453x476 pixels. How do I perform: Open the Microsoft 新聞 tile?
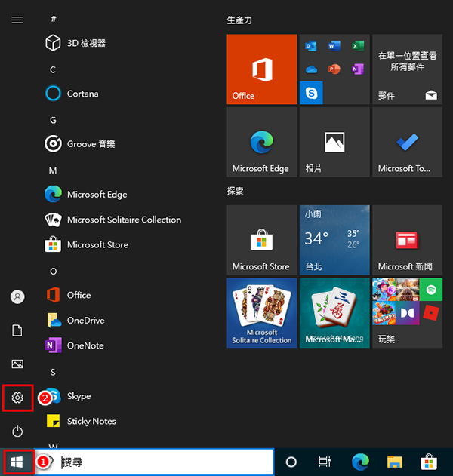pyautogui.click(x=408, y=240)
